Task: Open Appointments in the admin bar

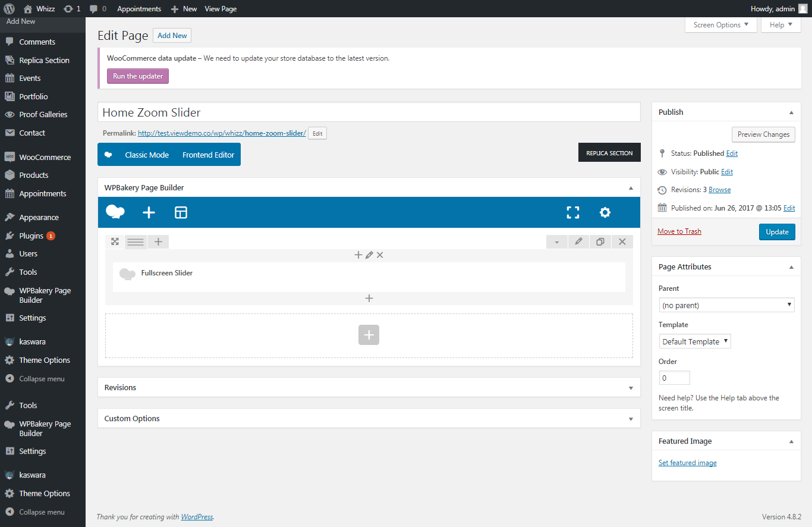Action: pos(139,8)
